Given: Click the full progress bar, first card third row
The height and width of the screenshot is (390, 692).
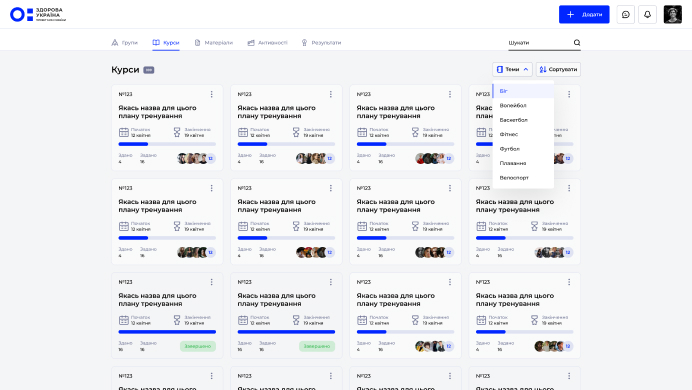Looking at the screenshot, I should 167,332.
